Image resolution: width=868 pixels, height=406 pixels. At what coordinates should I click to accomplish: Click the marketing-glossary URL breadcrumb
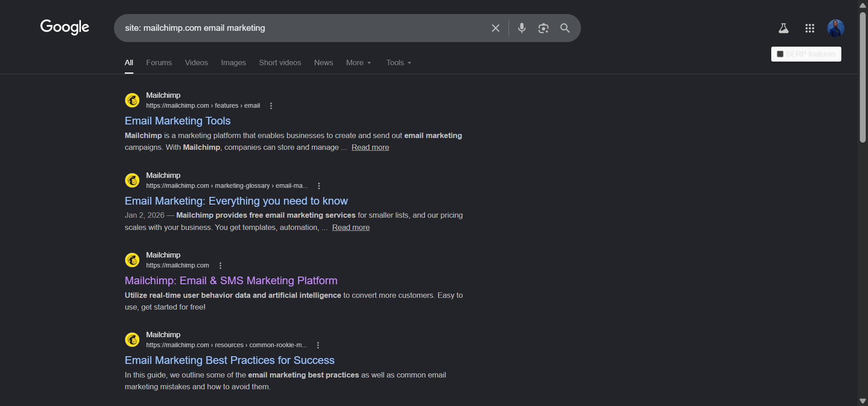227,186
